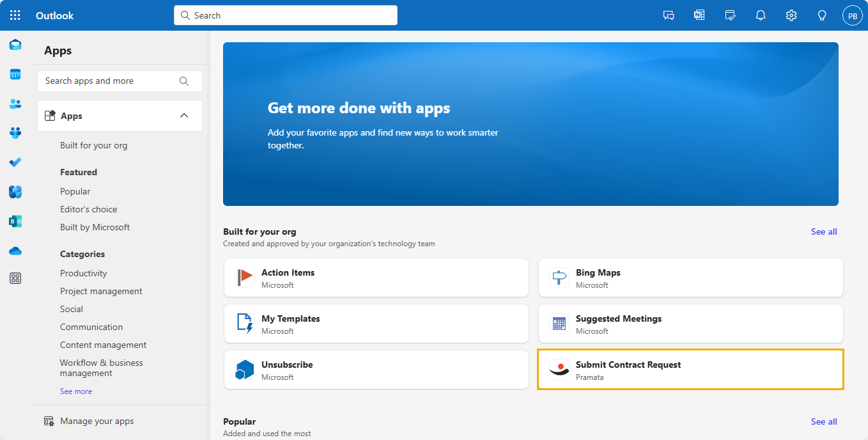Select the Communication category
Viewport: 868px width, 440px height.
click(x=91, y=327)
